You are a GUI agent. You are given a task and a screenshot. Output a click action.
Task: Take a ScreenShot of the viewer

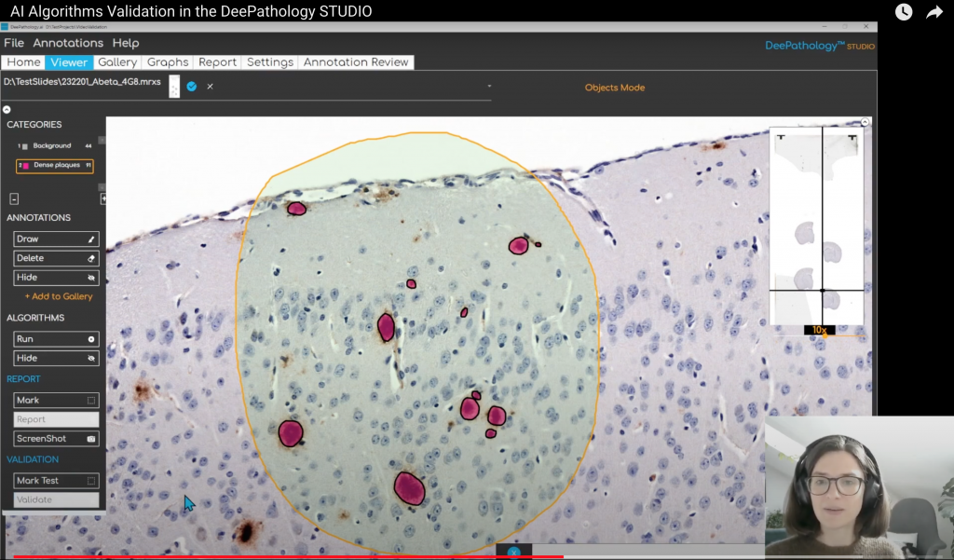pyautogui.click(x=56, y=439)
